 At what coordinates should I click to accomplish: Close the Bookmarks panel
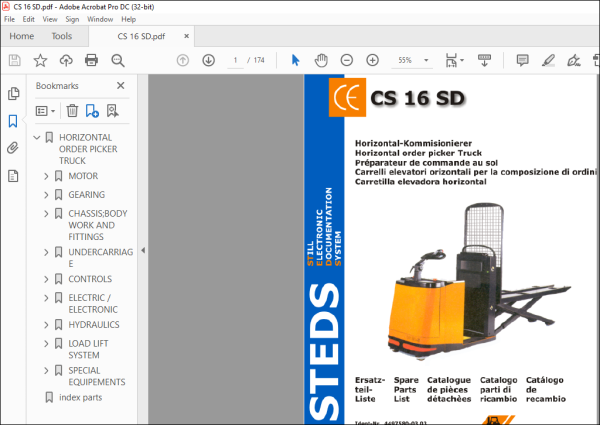coord(121,86)
